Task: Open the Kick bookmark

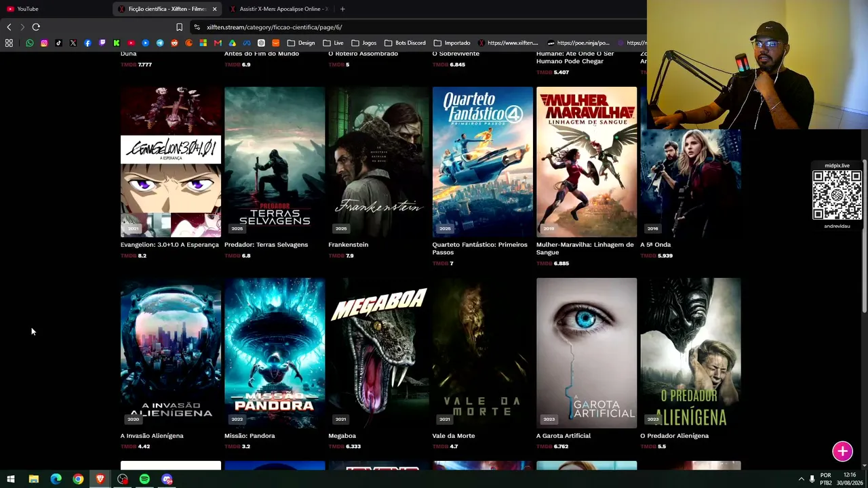Action: tap(117, 43)
